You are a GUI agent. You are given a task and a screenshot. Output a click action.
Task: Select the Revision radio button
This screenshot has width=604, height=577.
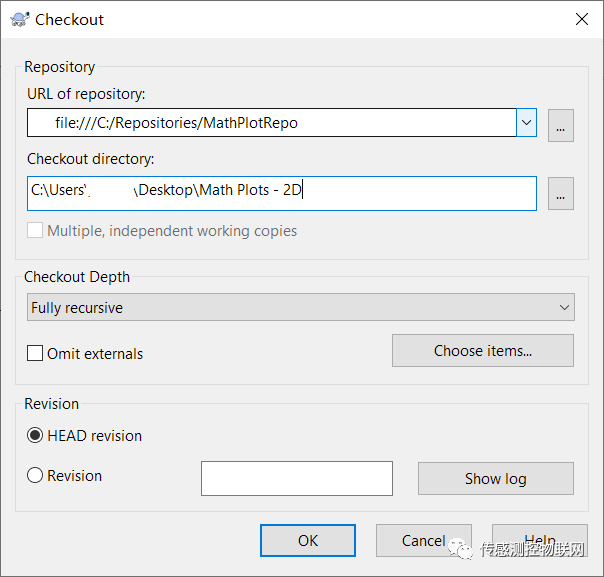tap(36, 476)
